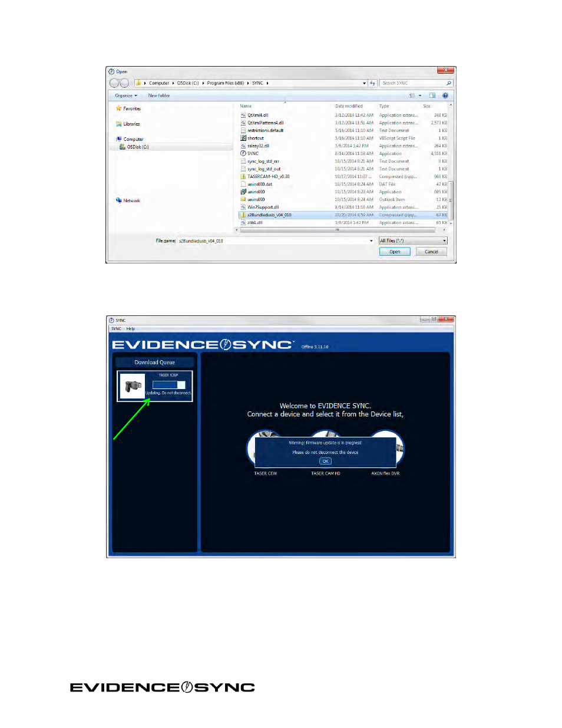
Task: Click the Back navigation arrow in Open dialog
Action: pyautogui.click(x=114, y=83)
